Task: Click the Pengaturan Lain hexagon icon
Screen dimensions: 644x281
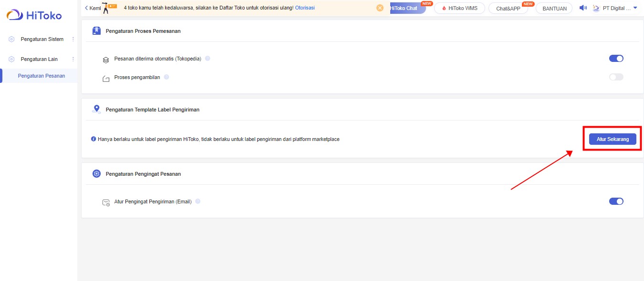Action: 11,59
